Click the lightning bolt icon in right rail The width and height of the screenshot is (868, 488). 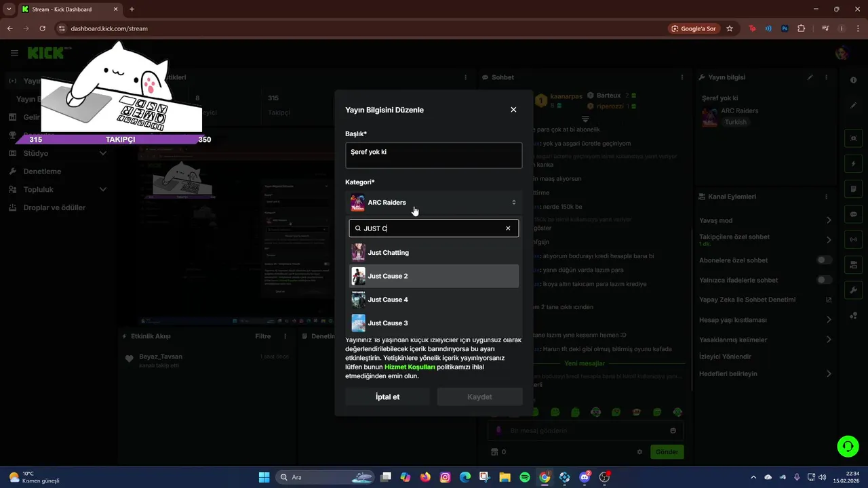pyautogui.click(x=853, y=164)
